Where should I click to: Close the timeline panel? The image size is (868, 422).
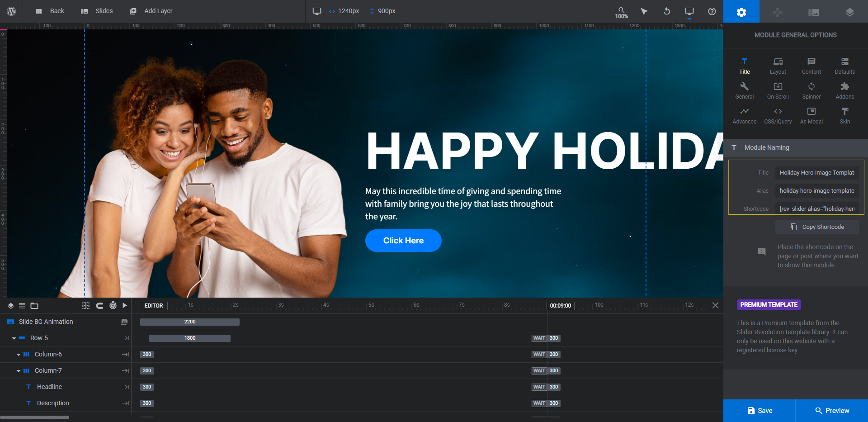click(715, 305)
